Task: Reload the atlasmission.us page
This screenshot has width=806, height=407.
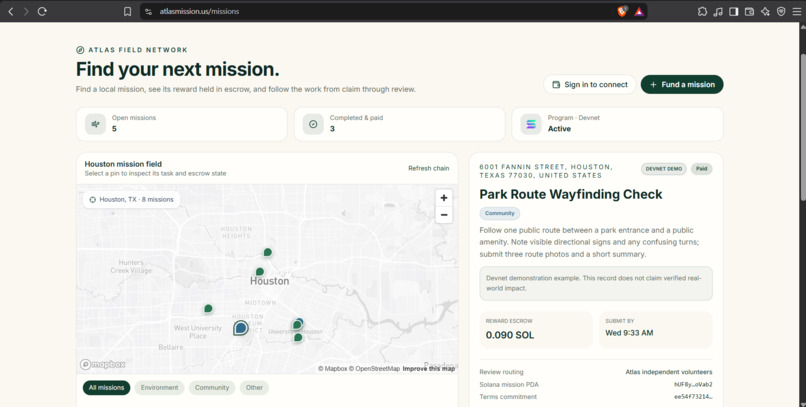Action: pyautogui.click(x=42, y=11)
